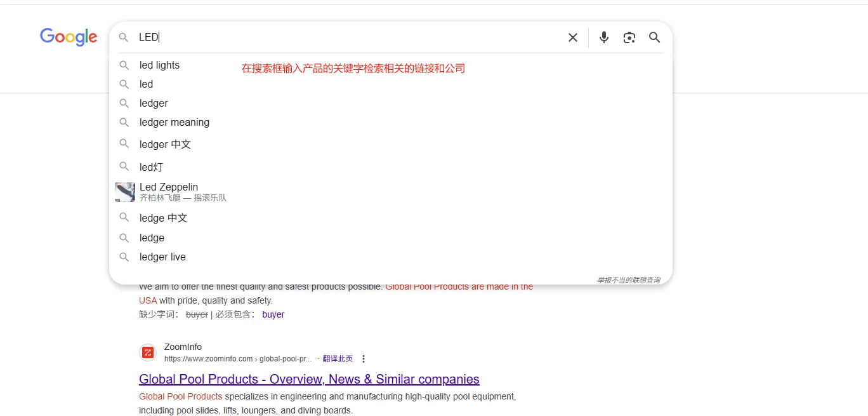Screen dimensions: 868x416
Task: Pick the "led灯" suggestion
Action: tap(391, 167)
